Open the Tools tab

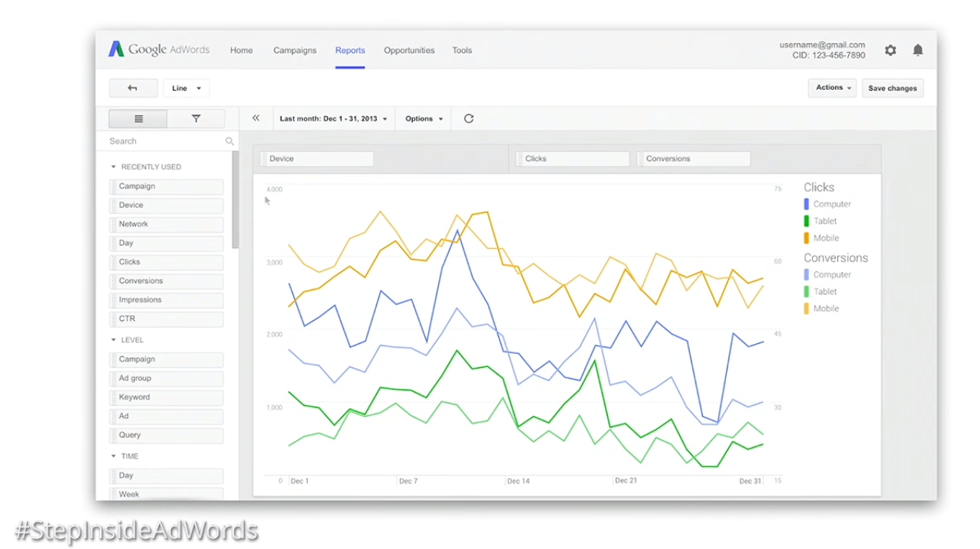pyautogui.click(x=462, y=51)
